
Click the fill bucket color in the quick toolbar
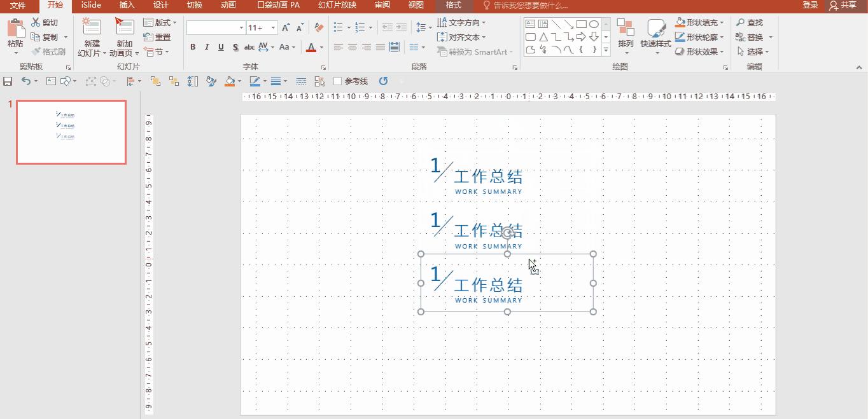tap(230, 81)
